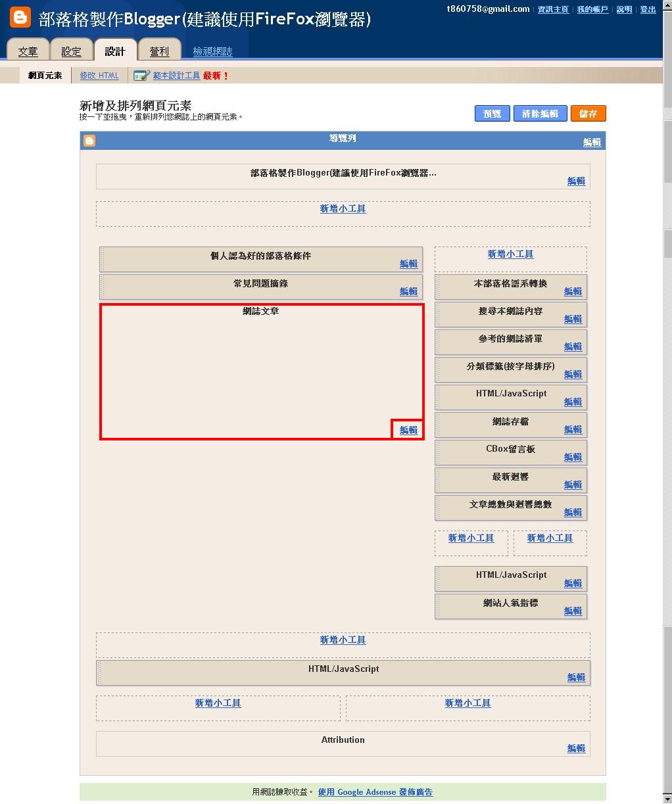Open the 營利 tab
The height and width of the screenshot is (804, 672).
coord(159,51)
